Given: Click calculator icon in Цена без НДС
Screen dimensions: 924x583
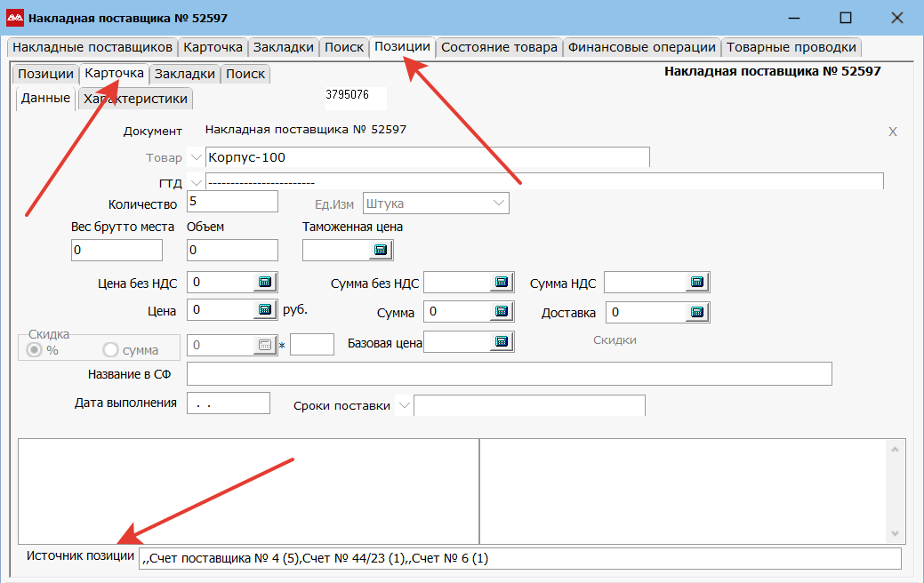Looking at the screenshot, I should click(x=265, y=283).
